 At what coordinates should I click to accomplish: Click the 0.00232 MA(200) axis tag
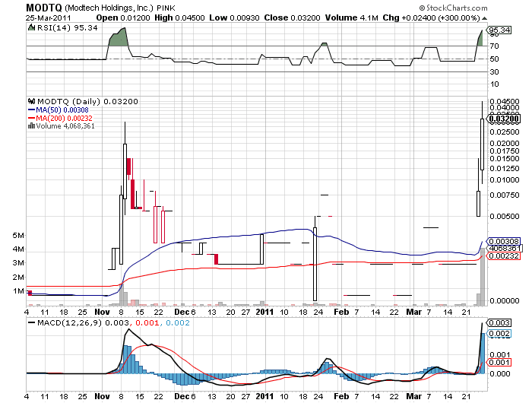pos(504,256)
